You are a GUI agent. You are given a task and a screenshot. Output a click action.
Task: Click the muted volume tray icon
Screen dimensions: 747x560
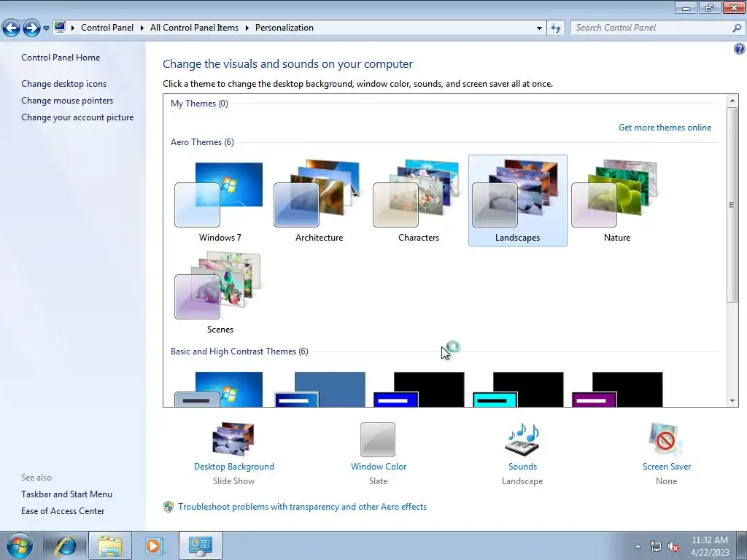(x=673, y=546)
